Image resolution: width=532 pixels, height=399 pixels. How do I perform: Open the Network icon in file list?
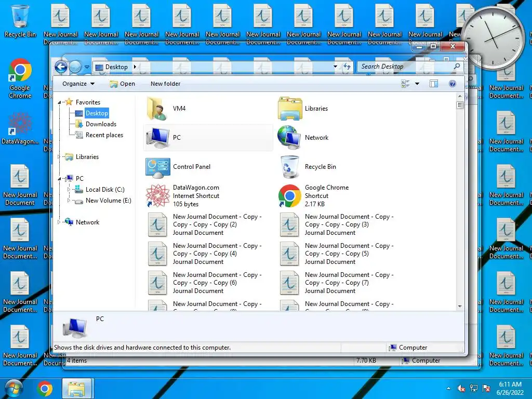pyautogui.click(x=289, y=137)
